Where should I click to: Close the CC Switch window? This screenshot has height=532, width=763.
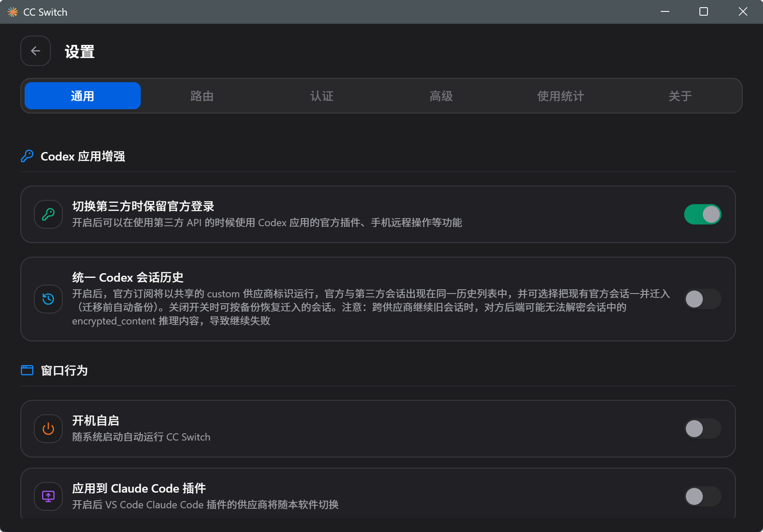[x=743, y=11]
